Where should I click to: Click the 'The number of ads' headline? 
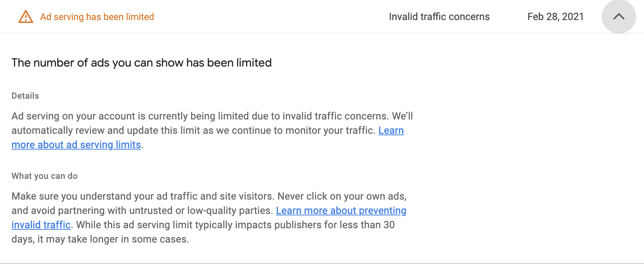pyautogui.click(x=141, y=63)
